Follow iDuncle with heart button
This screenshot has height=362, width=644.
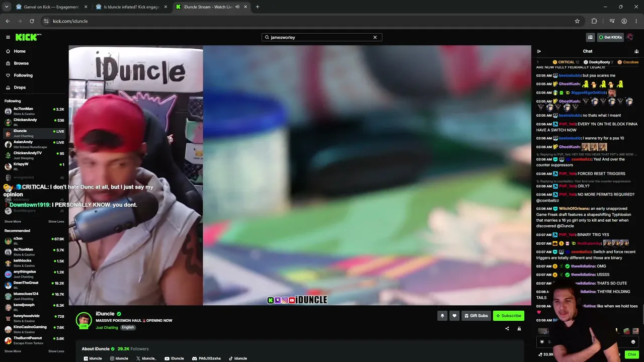pyautogui.click(x=454, y=316)
